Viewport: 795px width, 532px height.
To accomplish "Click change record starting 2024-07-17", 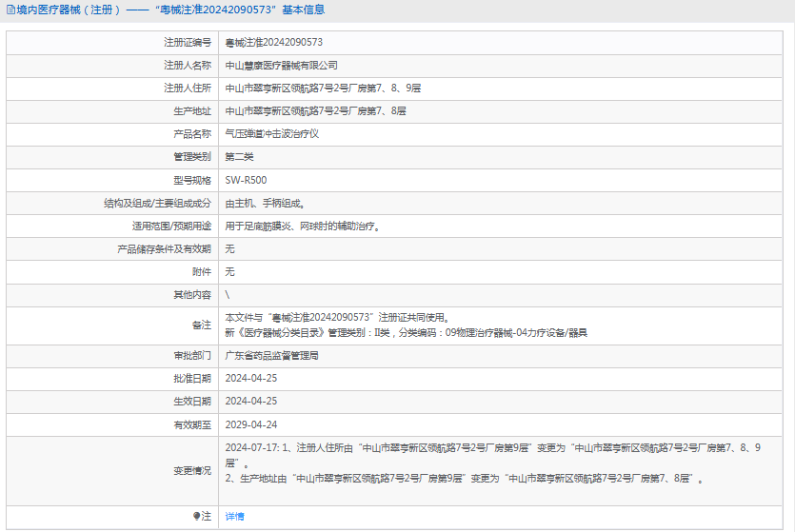I will [x=493, y=456].
